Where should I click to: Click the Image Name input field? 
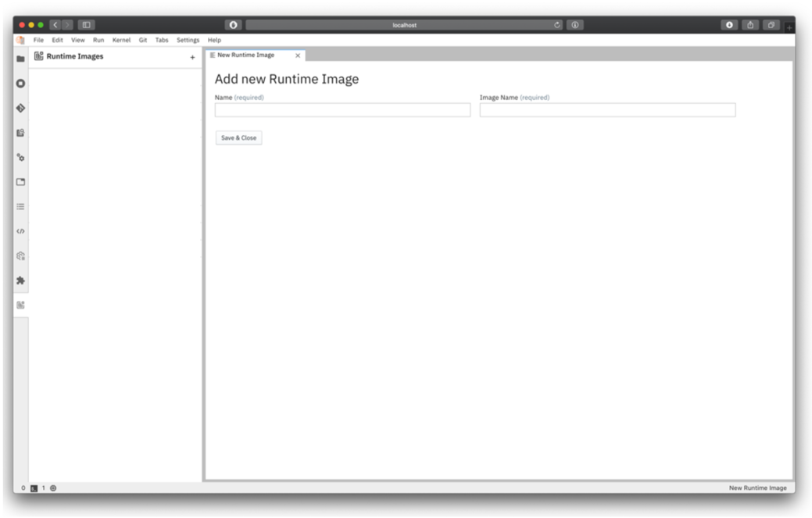[x=607, y=109]
